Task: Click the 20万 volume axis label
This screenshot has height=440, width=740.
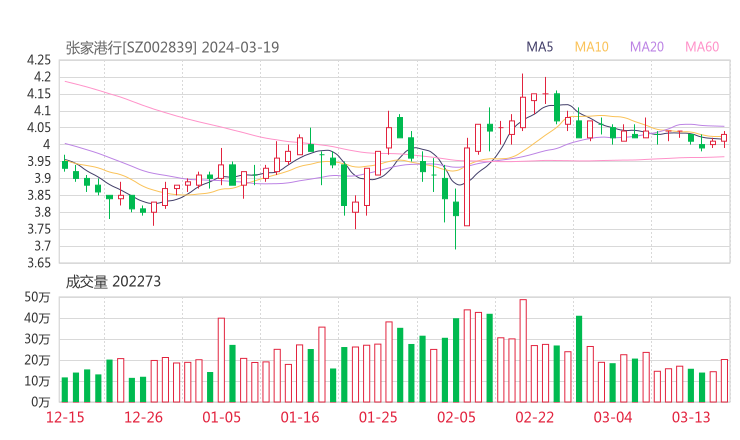Action: (x=37, y=360)
